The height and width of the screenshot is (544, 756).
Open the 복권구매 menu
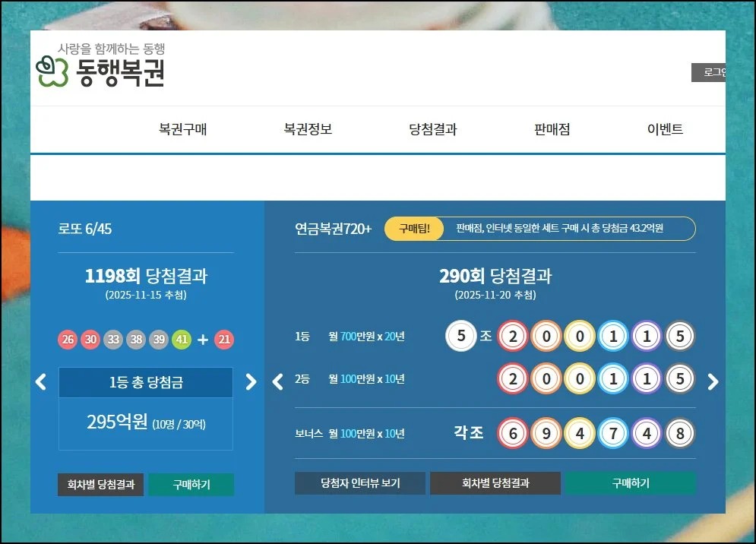(x=182, y=129)
